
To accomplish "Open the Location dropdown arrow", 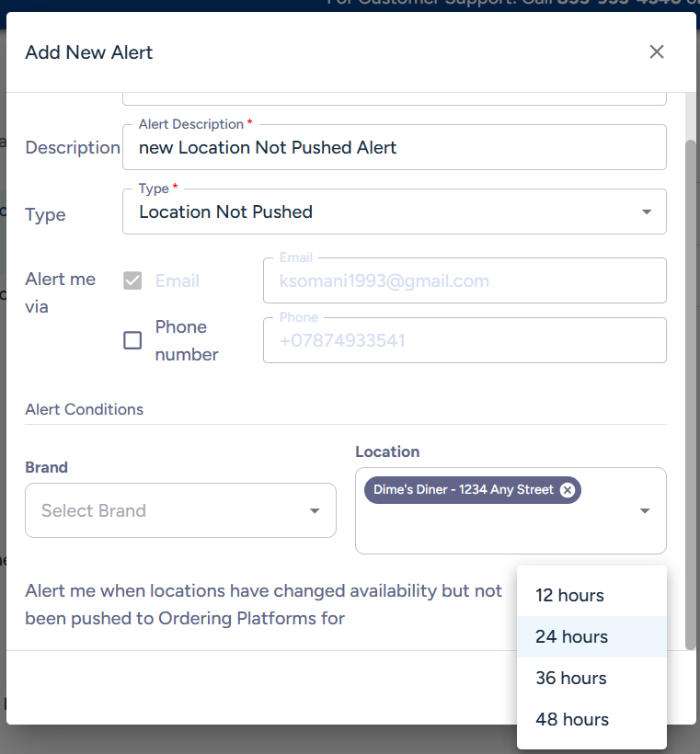I will click(x=645, y=511).
